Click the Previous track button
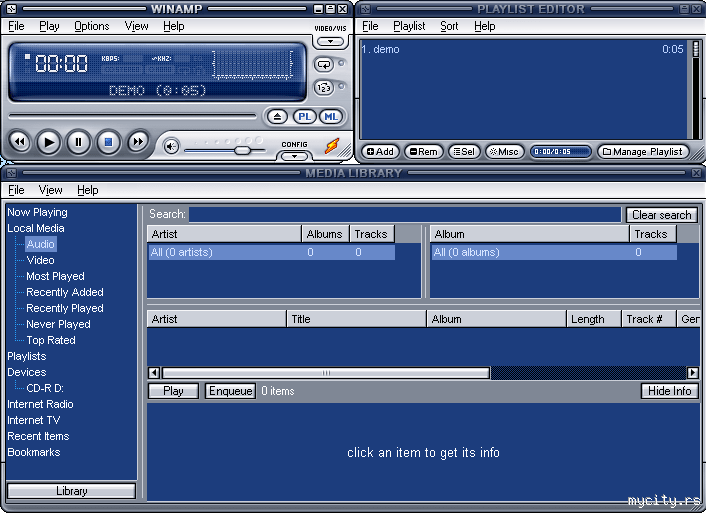Screen dimensions: 706x513 coord(20,142)
